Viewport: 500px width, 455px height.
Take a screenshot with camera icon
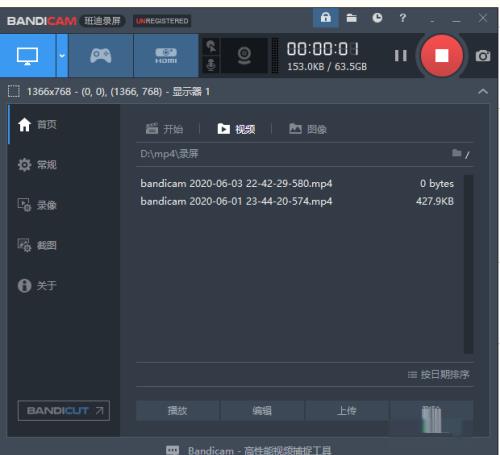483,56
